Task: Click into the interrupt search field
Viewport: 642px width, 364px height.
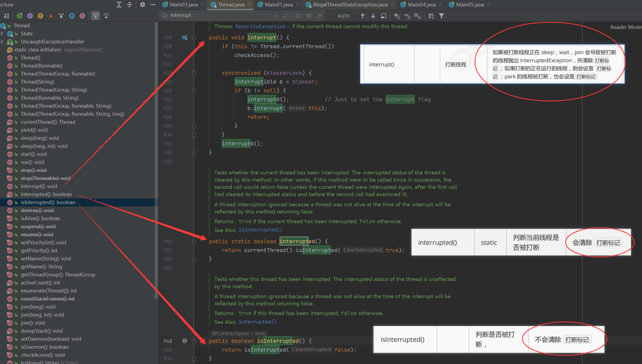Action: pos(221,15)
